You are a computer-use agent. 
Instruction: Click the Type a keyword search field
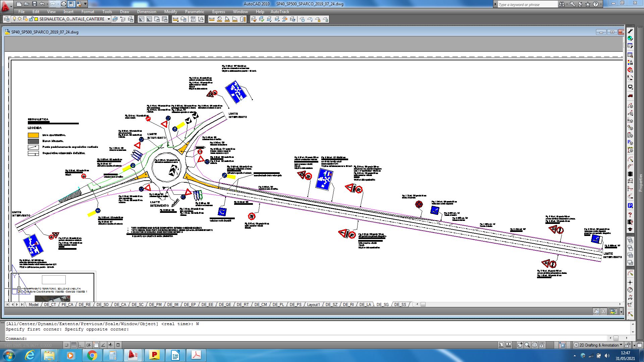[527, 4]
